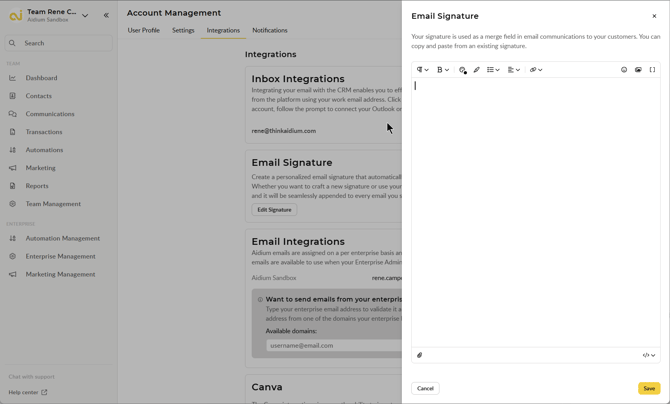
Task: Switch to the Notifications tab
Action: coord(270,30)
